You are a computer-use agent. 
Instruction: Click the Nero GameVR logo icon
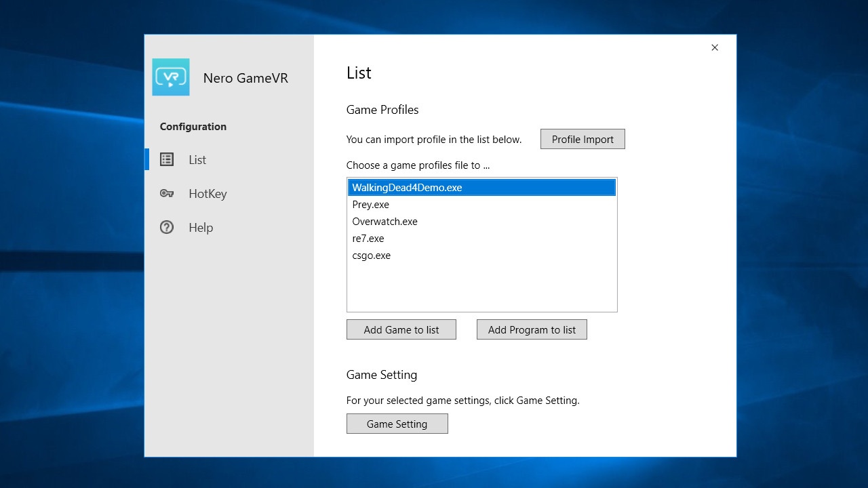pos(171,77)
